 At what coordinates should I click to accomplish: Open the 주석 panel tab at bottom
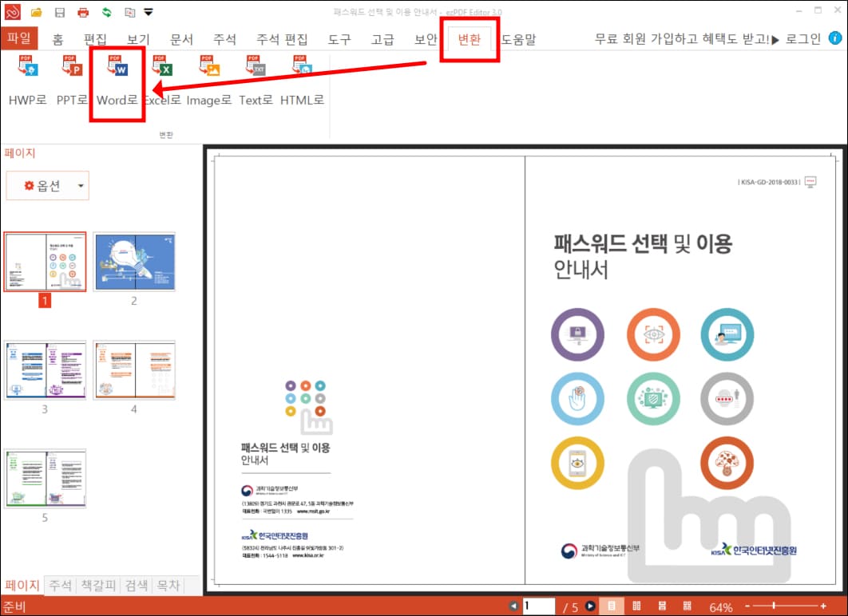(60, 585)
